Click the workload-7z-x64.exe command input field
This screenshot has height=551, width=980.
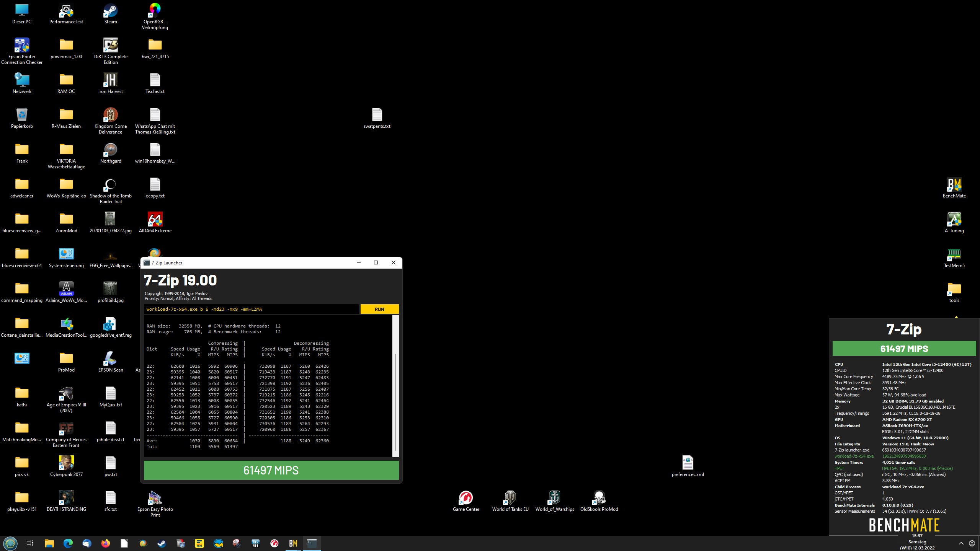click(252, 309)
